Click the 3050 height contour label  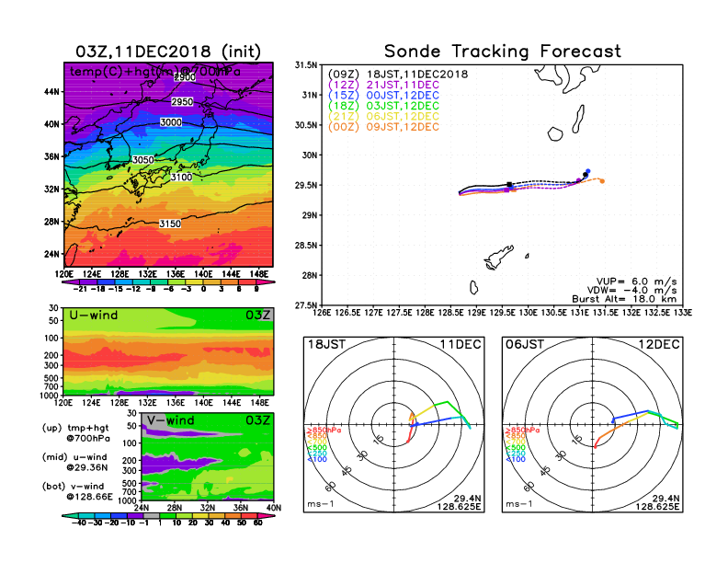[x=143, y=160]
